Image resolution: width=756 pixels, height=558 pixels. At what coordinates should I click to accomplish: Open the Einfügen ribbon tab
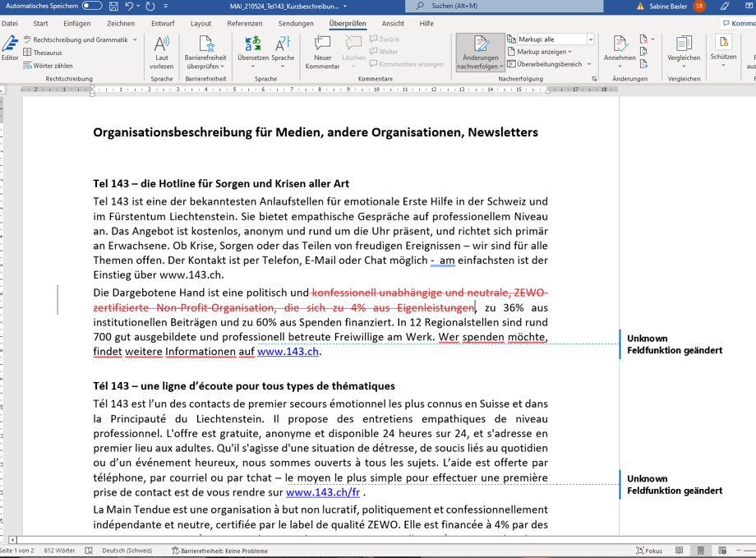point(76,24)
